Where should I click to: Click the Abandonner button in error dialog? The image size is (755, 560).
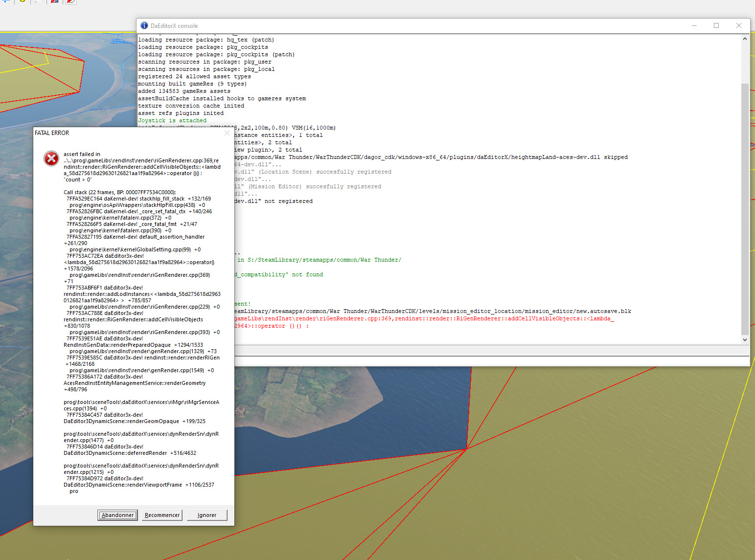tap(117, 515)
